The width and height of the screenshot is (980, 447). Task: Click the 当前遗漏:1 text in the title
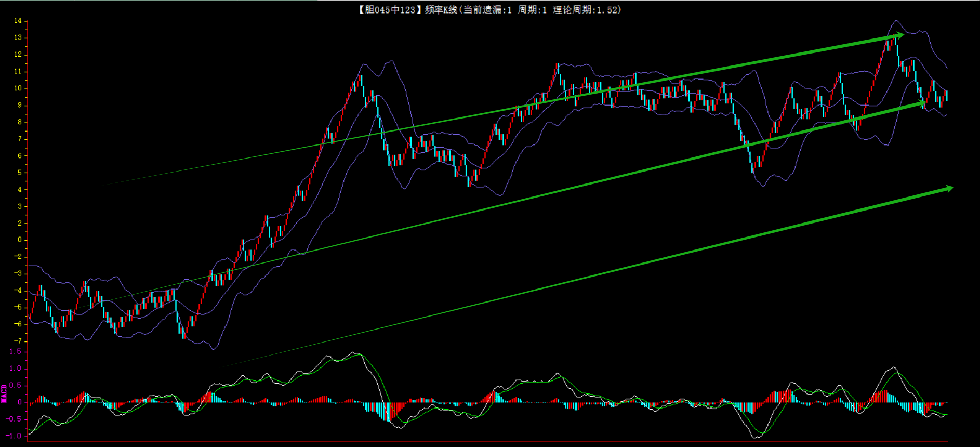click(x=487, y=10)
